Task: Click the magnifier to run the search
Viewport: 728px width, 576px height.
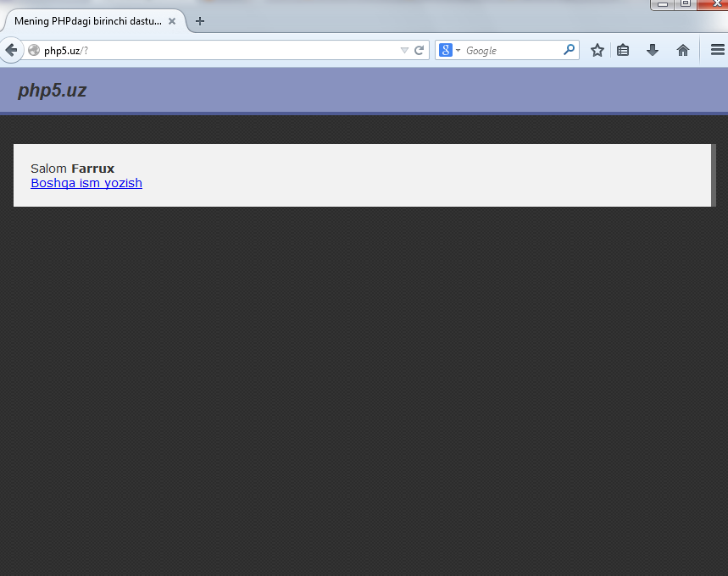Action: (569, 50)
